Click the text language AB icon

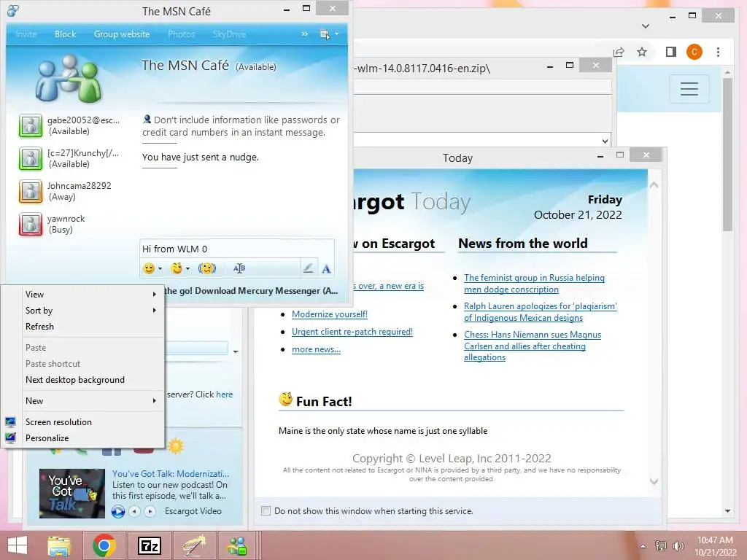pos(239,268)
